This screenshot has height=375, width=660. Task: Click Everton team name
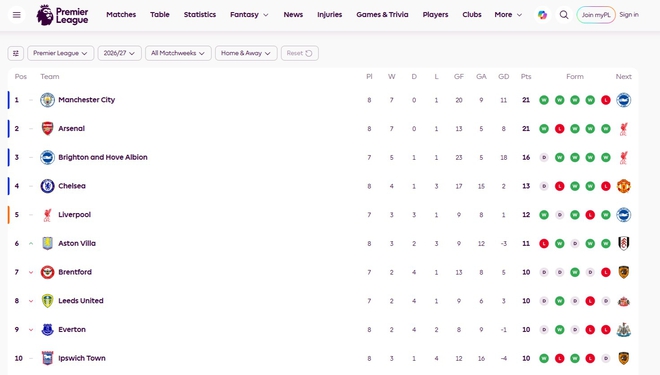(72, 330)
